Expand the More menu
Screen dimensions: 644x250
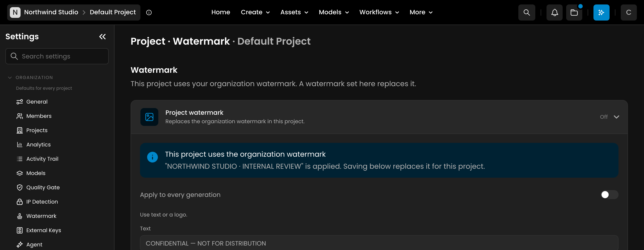(x=421, y=12)
